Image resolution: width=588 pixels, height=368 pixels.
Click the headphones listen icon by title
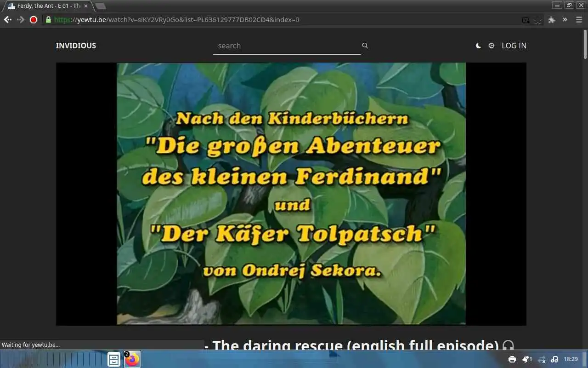(508, 345)
